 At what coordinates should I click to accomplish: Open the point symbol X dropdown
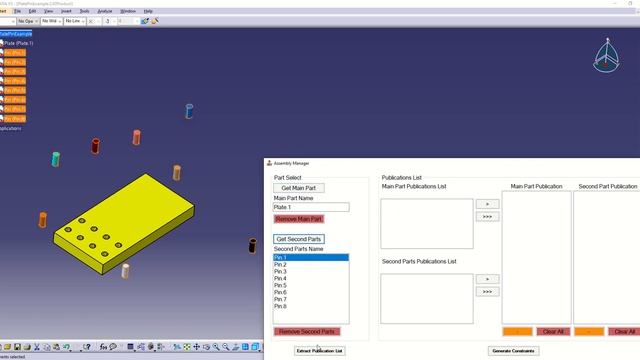pyautogui.click(x=93, y=21)
